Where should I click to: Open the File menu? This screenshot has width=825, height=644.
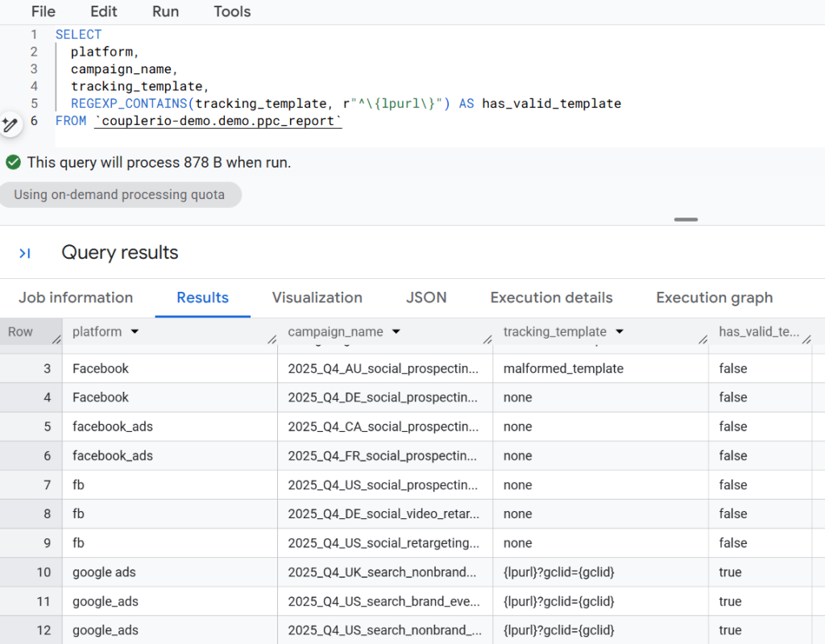[x=44, y=11]
